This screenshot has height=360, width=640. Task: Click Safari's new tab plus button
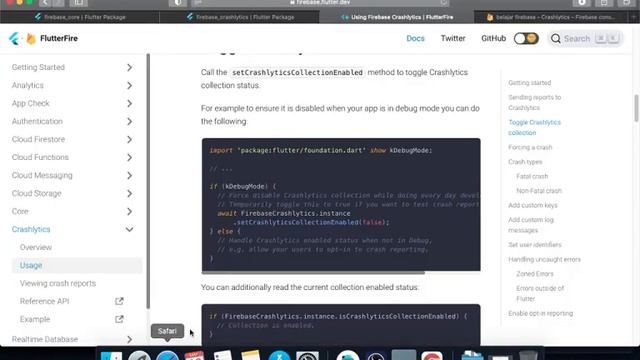633,17
